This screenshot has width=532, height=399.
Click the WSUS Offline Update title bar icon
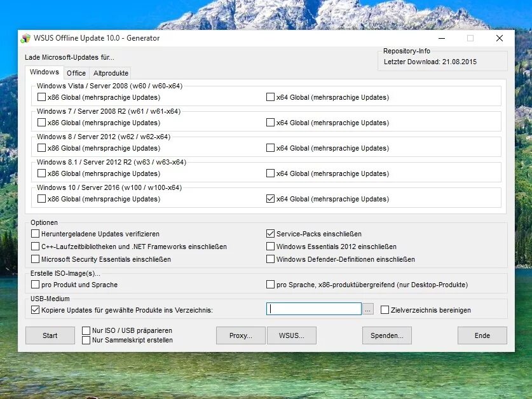[x=27, y=37]
